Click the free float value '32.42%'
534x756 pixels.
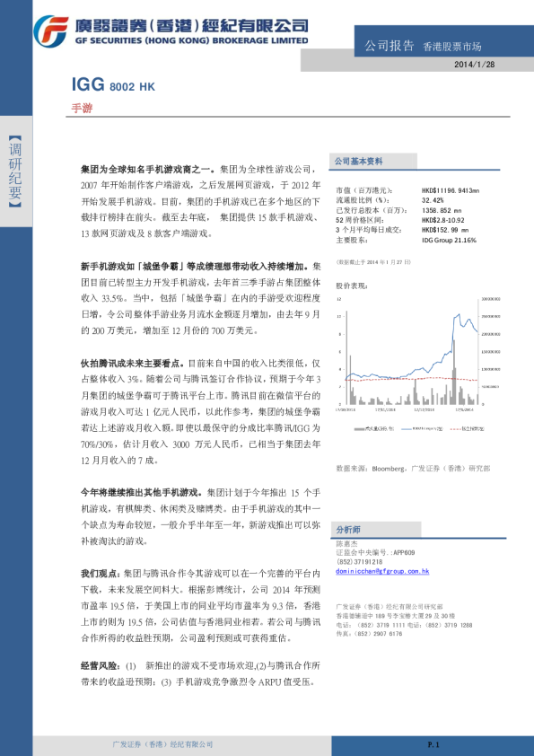point(433,200)
